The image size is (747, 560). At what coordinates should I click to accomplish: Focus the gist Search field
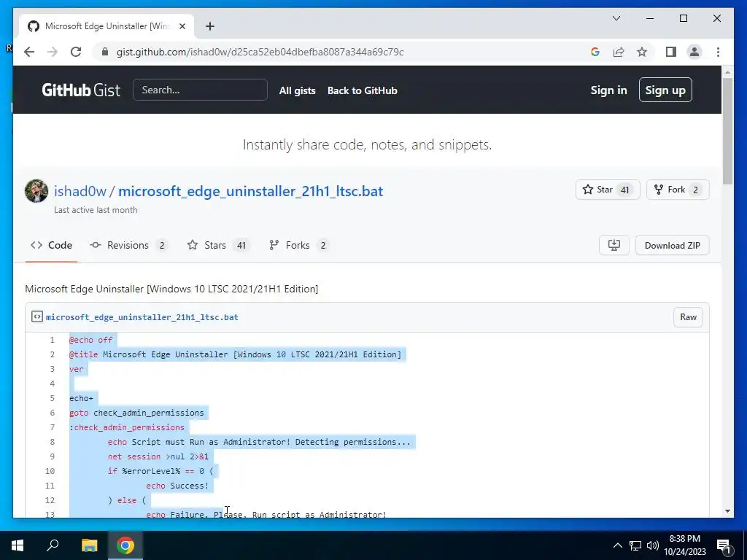click(200, 90)
